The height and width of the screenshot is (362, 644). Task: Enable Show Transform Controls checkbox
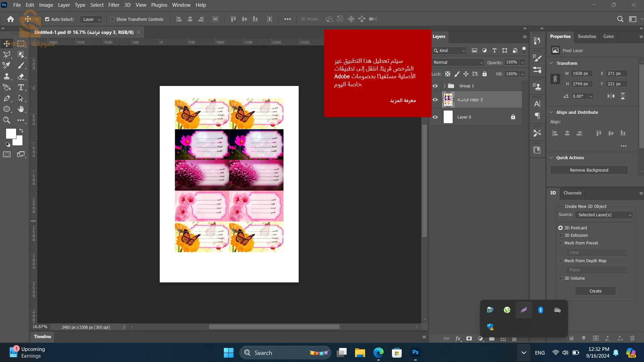112,19
